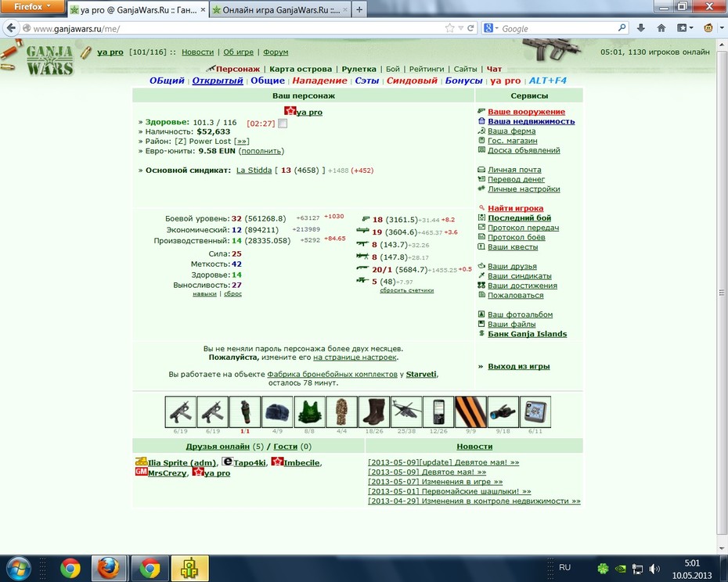Open the red Чат menu link
The height and width of the screenshot is (582, 728).
click(494, 69)
